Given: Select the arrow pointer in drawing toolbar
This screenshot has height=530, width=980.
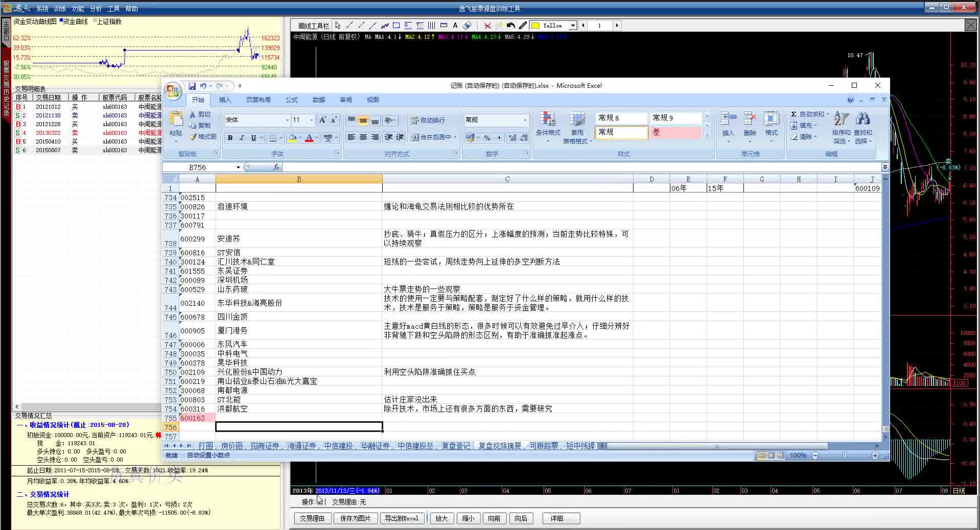Looking at the screenshot, I should (338, 26).
